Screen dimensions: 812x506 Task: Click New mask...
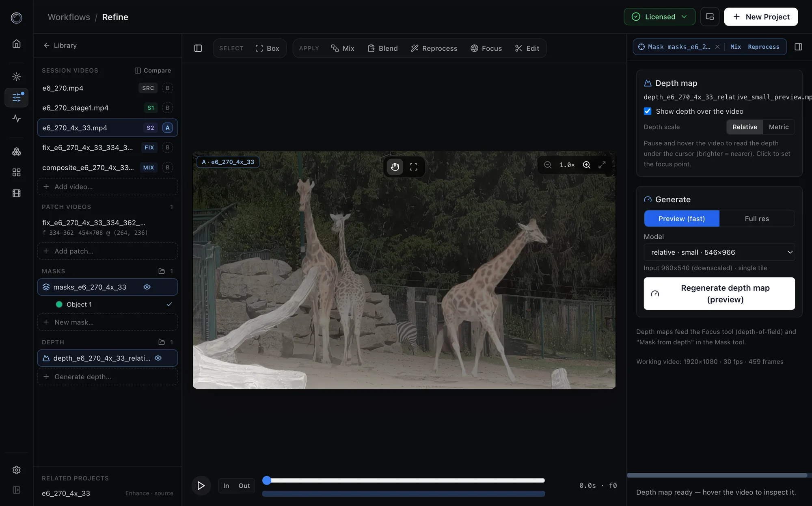coord(107,322)
